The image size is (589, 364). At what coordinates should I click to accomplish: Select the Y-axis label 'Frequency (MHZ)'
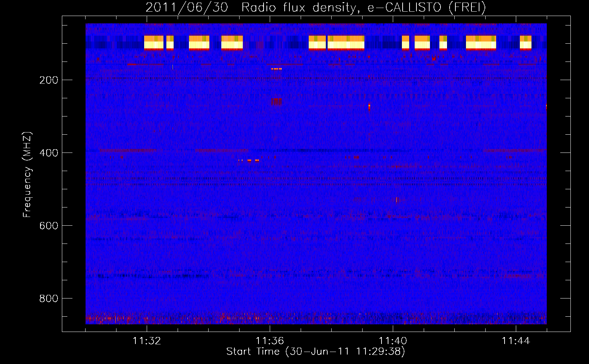click(x=27, y=175)
